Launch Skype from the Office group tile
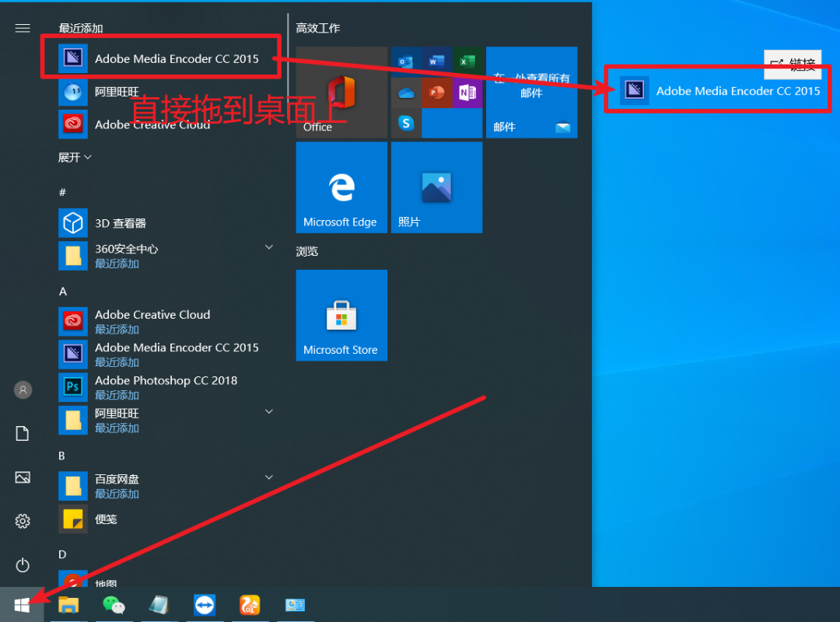840x622 pixels. 406,123
